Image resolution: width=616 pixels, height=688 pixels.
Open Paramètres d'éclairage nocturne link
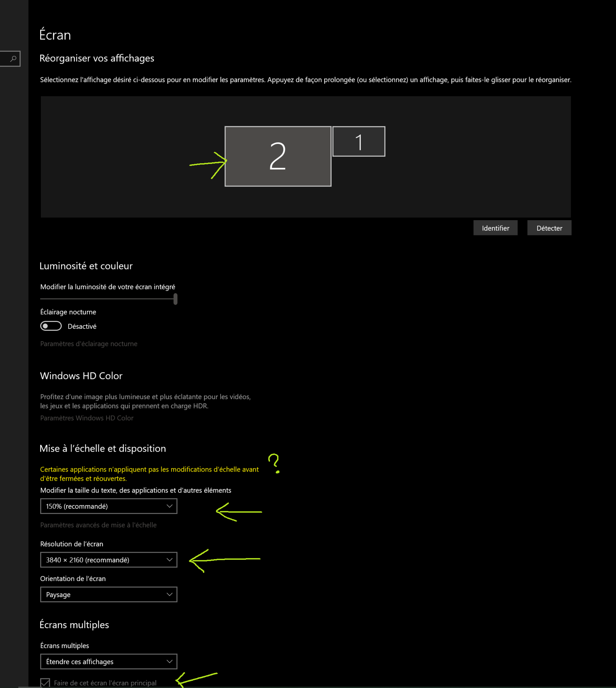point(89,344)
